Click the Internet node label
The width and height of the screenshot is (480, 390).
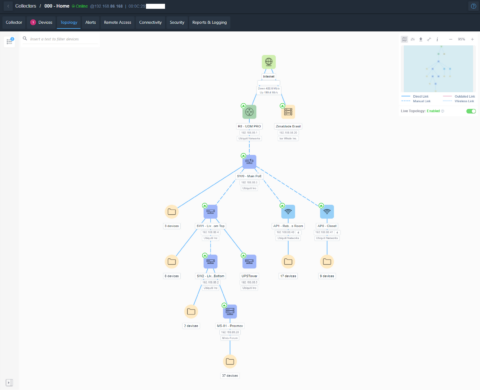pyautogui.click(x=269, y=76)
